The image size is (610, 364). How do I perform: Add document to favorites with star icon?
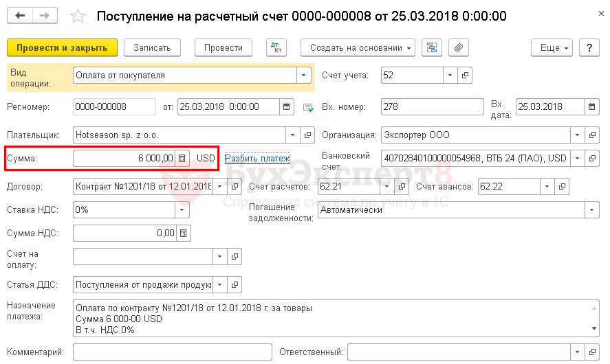point(79,16)
